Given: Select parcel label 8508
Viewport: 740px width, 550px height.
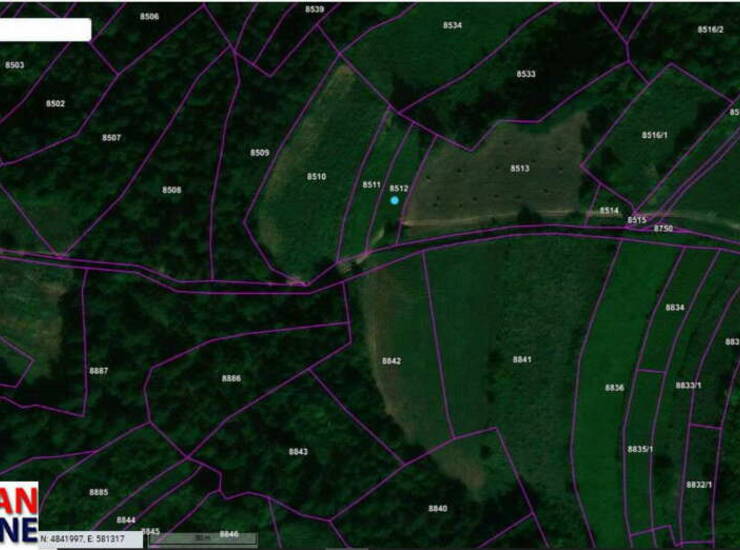Looking at the screenshot, I should 172,190.
